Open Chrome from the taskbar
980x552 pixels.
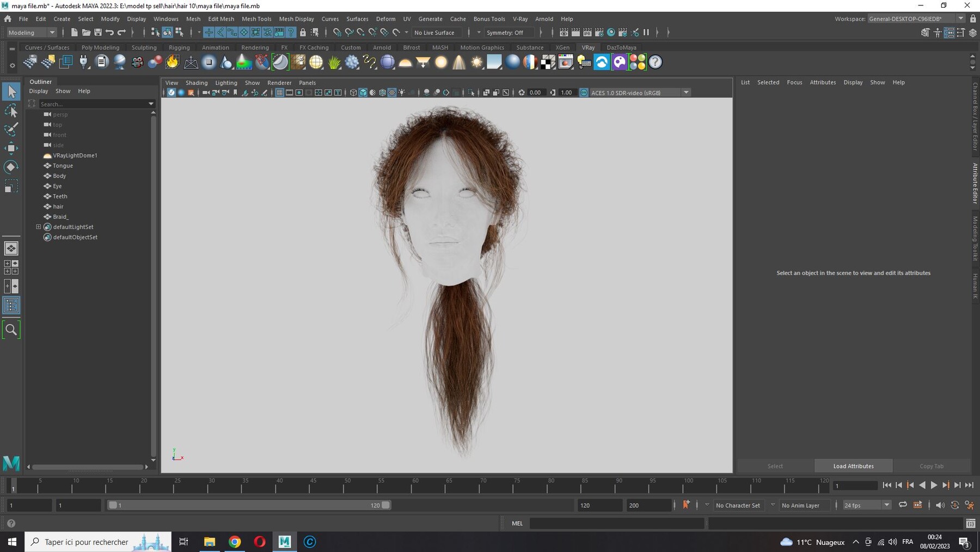(235, 542)
